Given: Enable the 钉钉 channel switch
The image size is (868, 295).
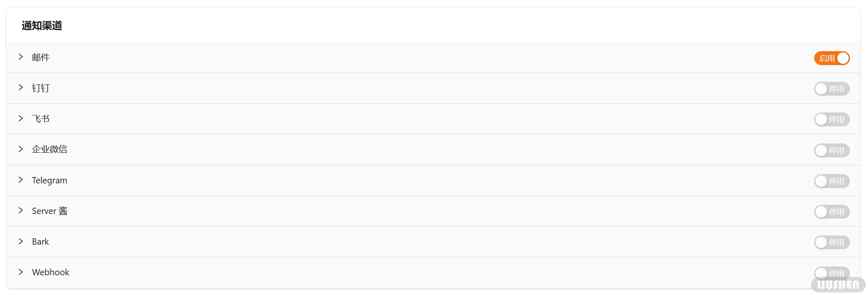Looking at the screenshot, I should click(x=831, y=89).
